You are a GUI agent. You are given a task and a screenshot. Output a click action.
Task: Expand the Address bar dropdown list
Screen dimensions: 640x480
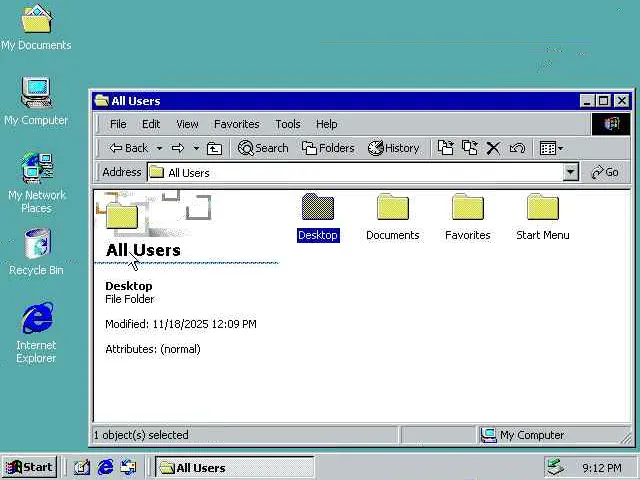571,172
